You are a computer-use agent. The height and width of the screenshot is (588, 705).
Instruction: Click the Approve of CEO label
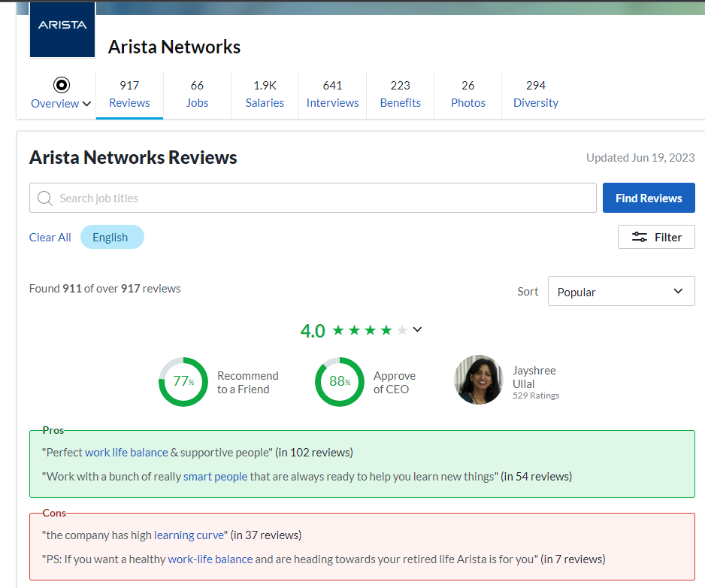click(x=395, y=383)
